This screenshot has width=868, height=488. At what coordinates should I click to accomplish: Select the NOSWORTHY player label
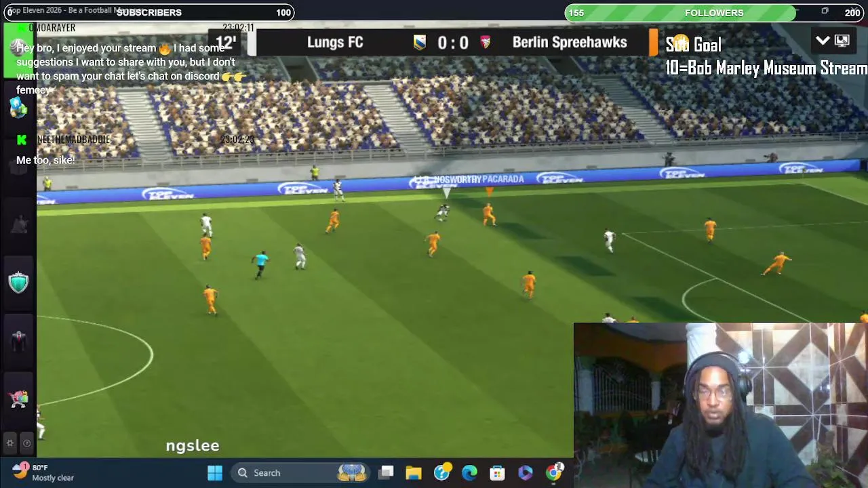(457, 179)
